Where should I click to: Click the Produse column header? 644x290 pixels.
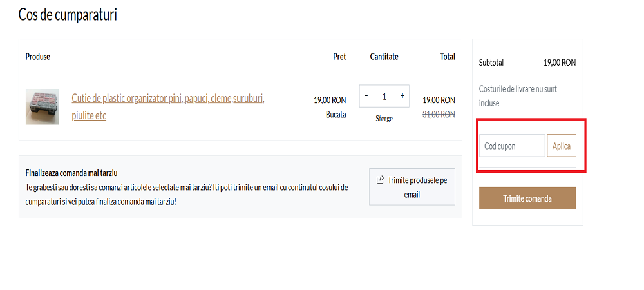38,57
